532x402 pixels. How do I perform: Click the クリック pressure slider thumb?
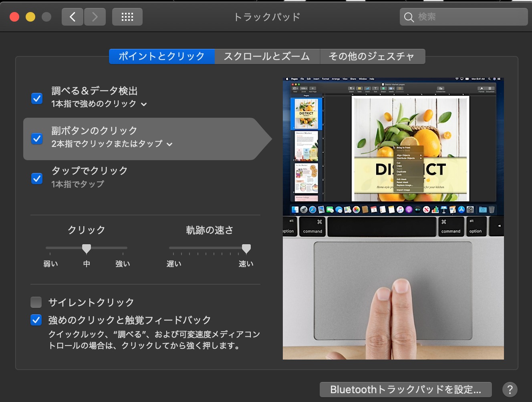[x=86, y=249]
